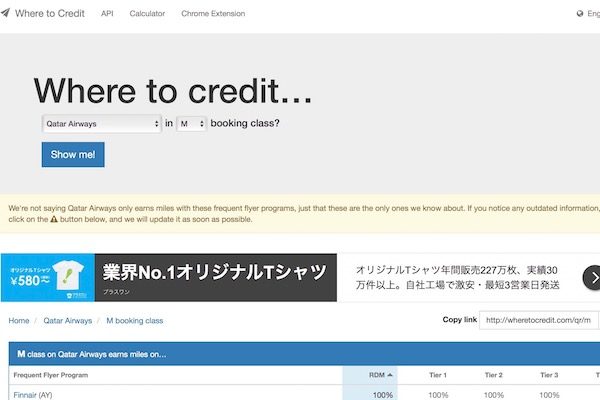Go to Home breadcrumb

19,321
